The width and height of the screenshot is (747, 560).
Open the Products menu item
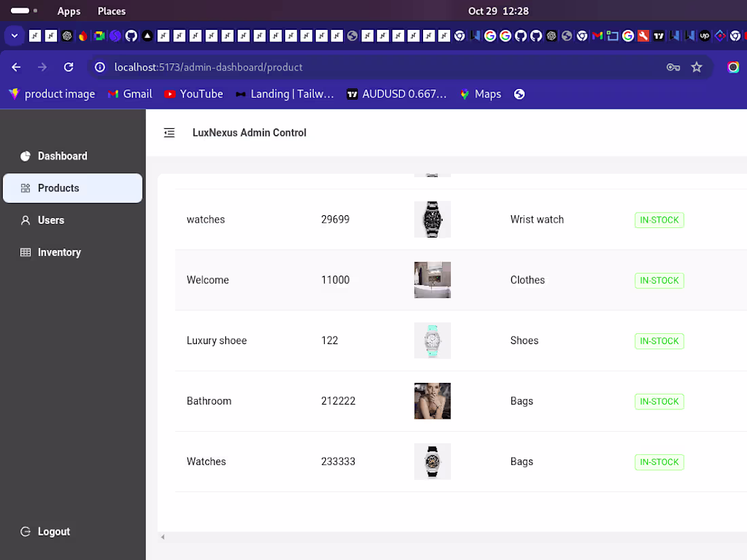click(x=73, y=188)
